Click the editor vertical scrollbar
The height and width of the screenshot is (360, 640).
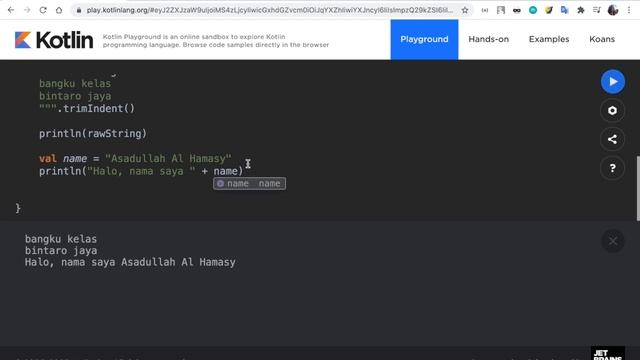(x=638, y=188)
